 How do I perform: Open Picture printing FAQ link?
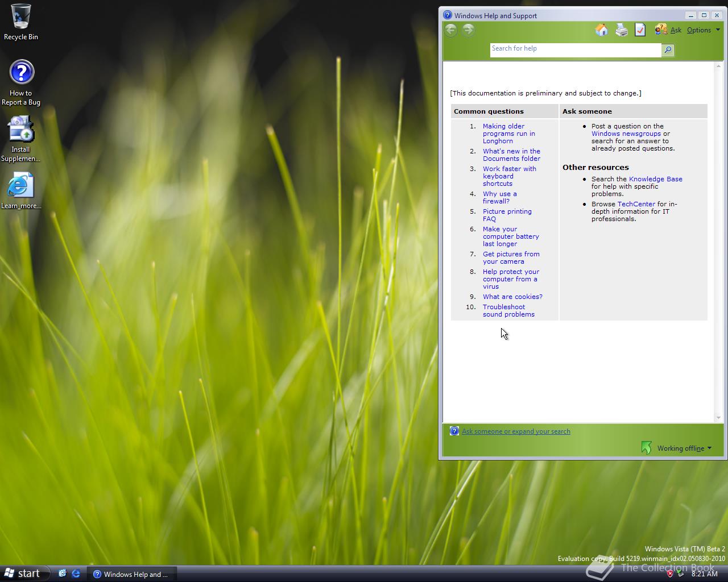tap(507, 215)
